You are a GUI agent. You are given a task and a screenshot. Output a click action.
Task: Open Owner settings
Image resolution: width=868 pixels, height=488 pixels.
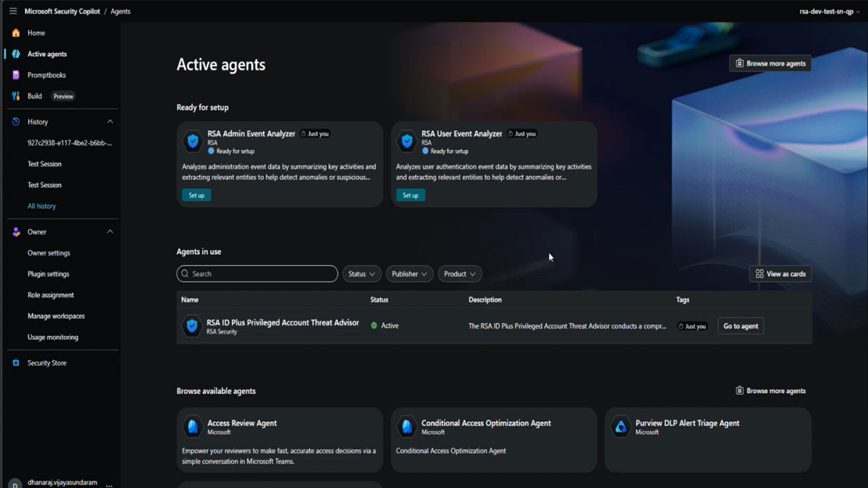click(x=49, y=253)
